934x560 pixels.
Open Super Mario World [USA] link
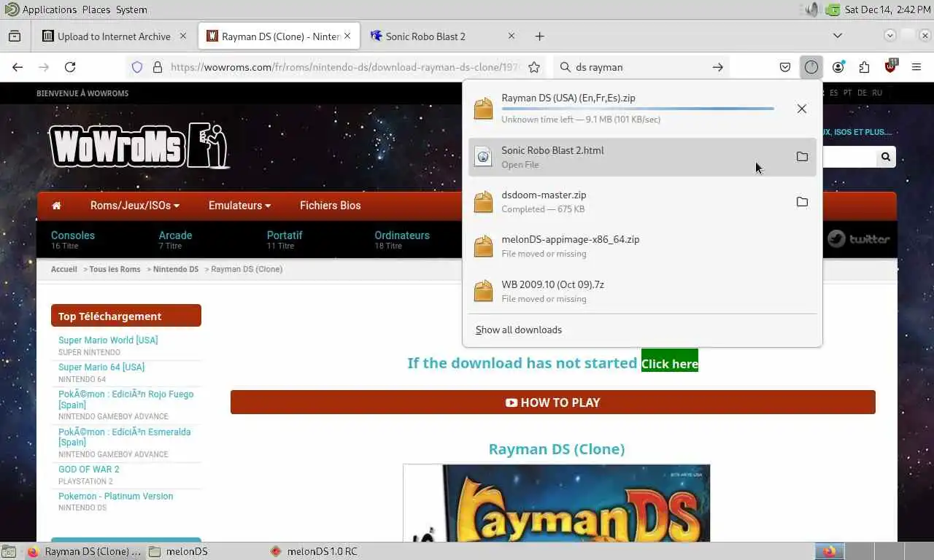(x=108, y=340)
